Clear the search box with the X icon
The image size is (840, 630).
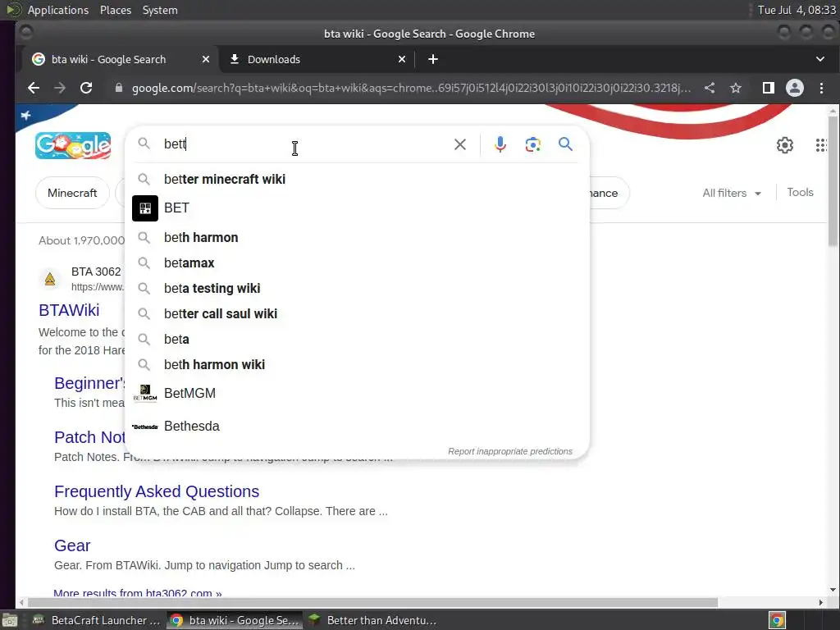tap(459, 144)
